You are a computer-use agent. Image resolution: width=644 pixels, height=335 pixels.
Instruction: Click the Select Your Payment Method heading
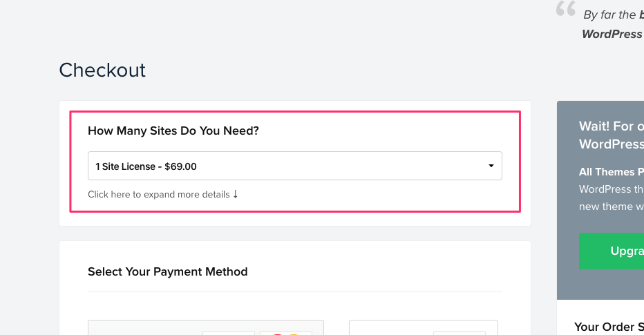[x=168, y=271]
